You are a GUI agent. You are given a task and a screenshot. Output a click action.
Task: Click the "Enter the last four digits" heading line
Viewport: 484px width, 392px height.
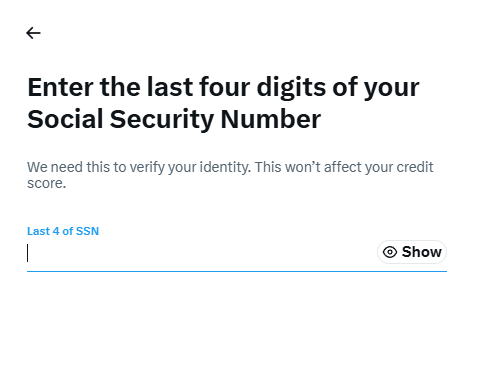pos(223,87)
